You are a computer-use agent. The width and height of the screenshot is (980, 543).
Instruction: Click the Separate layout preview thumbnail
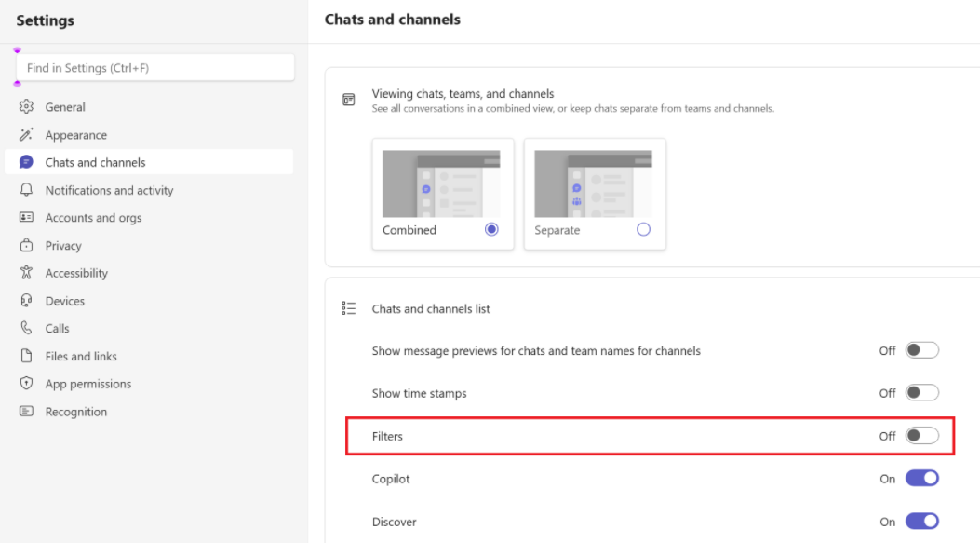click(593, 183)
